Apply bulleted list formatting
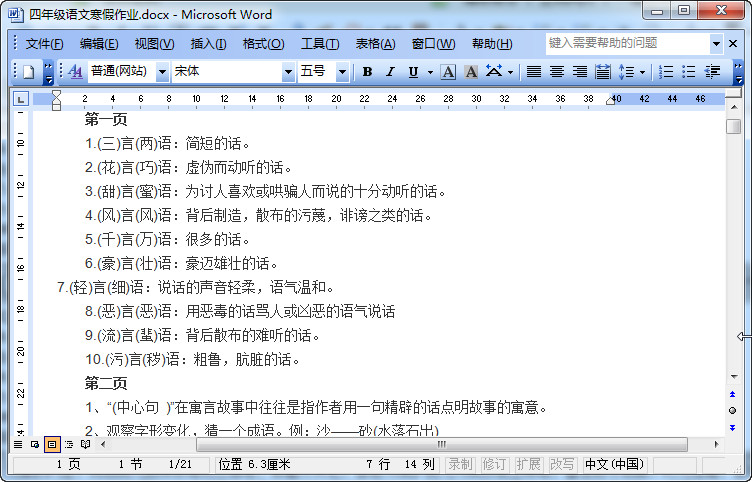This screenshot has height=482, width=752. point(689,72)
